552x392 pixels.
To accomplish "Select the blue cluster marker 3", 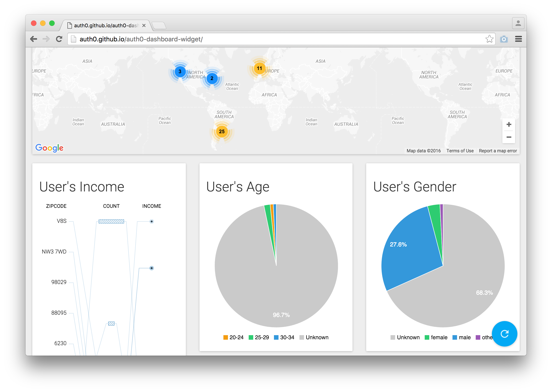I will 180,71.
